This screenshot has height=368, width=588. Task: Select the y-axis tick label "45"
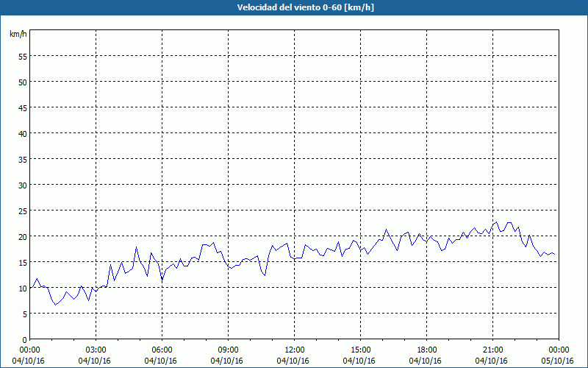pyautogui.click(x=23, y=107)
